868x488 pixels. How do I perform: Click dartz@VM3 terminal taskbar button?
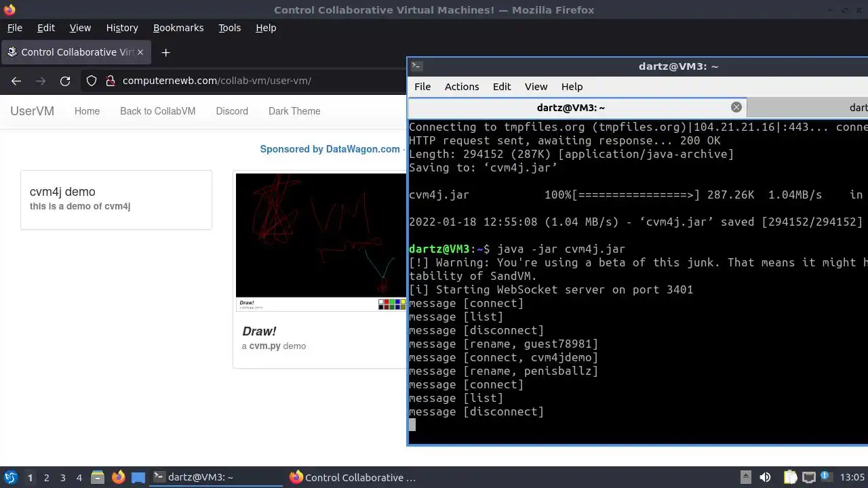point(215,477)
